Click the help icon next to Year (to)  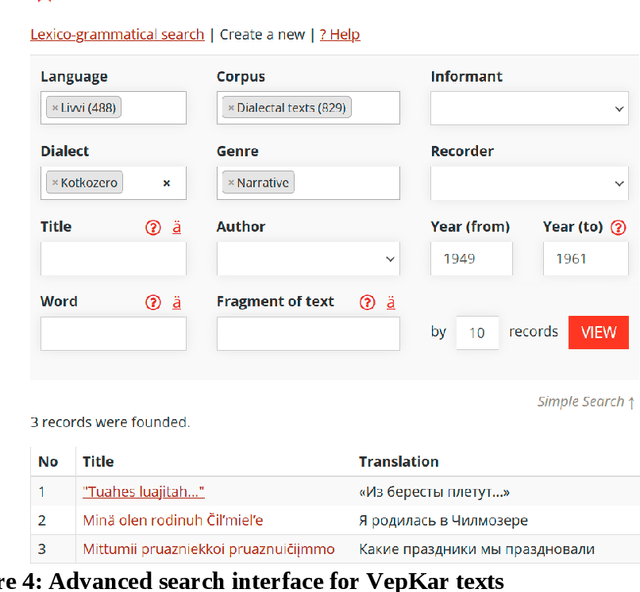tap(618, 227)
